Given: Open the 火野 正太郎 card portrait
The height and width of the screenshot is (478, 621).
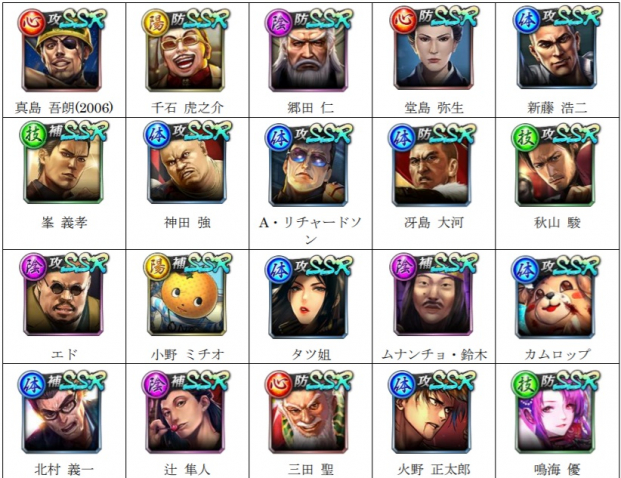Looking at the screenshot, I should 432,412.
